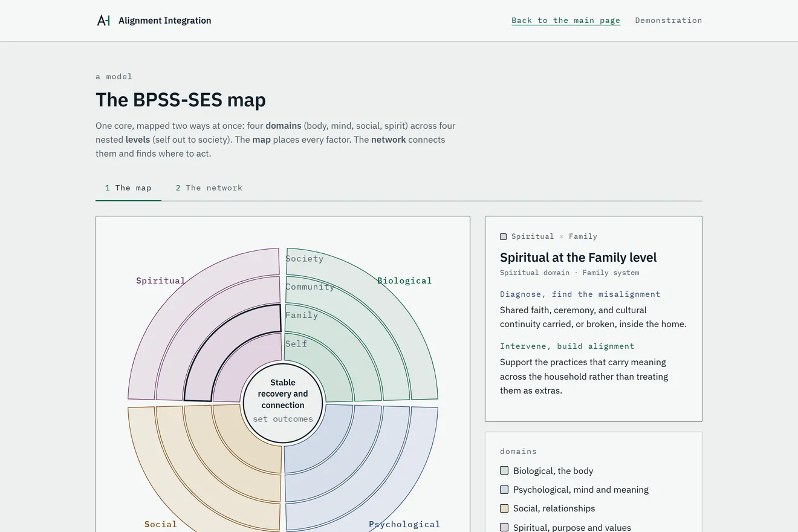Image resolution: width=798 pixels, height=532 pixels.
Task: Click the set outcomes text in center
Action: coord(283,419)
